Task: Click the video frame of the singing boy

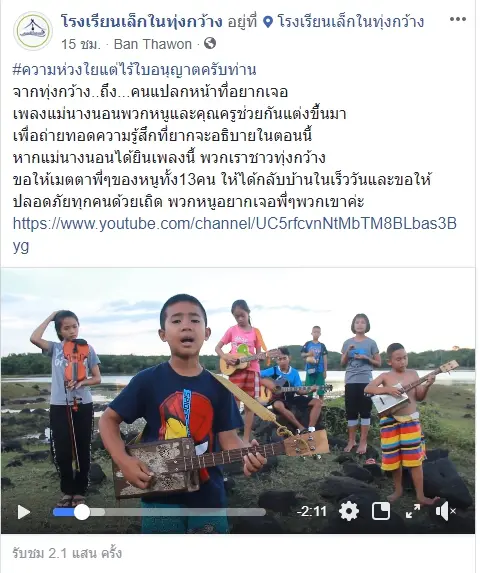Action: point(238,384)
